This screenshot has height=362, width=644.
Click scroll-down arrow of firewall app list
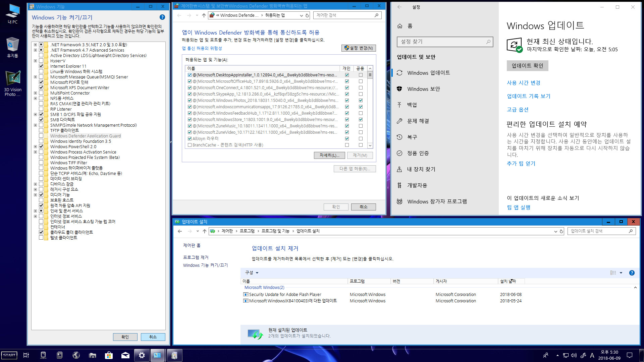[x=370, y=145]
